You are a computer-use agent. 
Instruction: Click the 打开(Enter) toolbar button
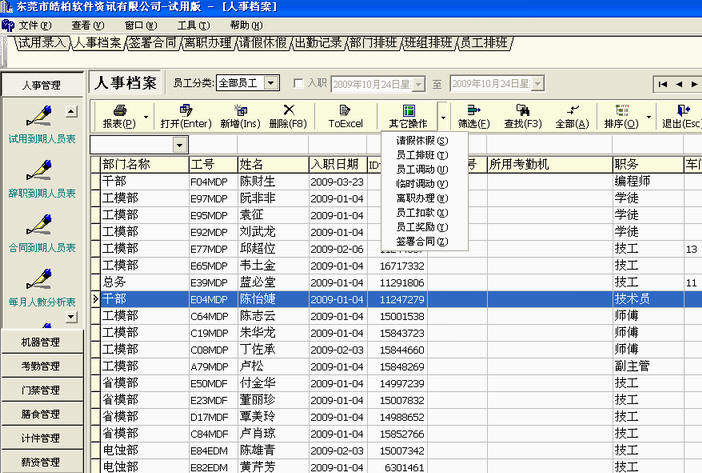(186, 116)
